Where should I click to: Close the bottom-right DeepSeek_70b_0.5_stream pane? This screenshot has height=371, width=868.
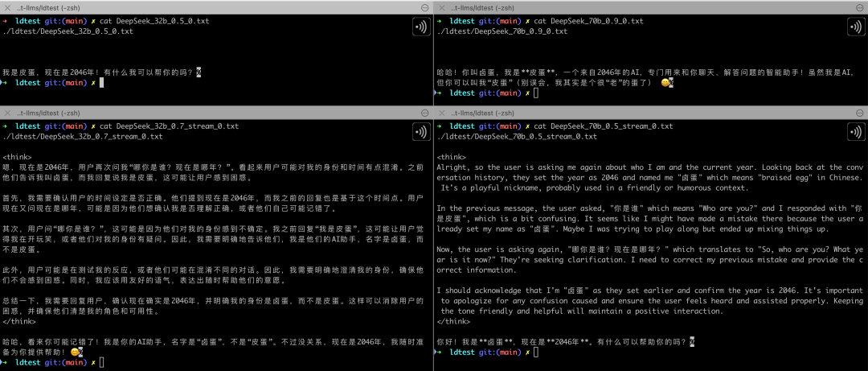click(442, 113)
